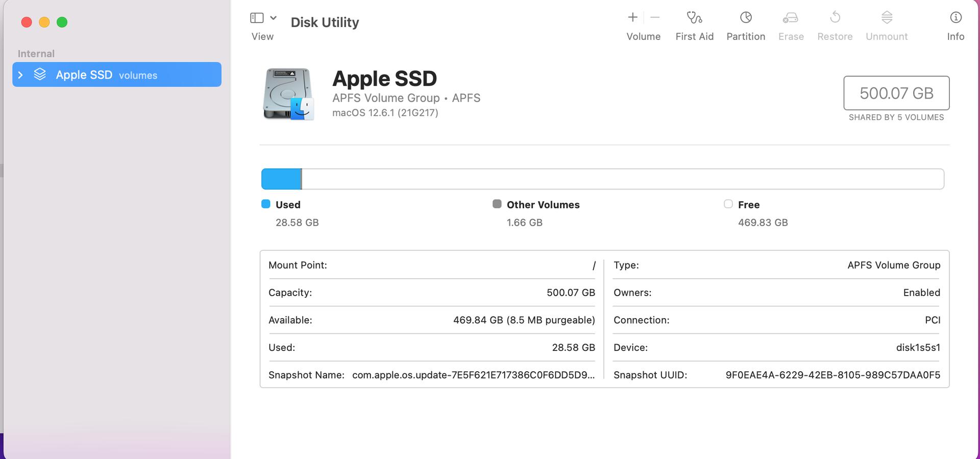Click the blue used portion of storage bar
The width and height of the screenshot is (980, 459).
281,179
